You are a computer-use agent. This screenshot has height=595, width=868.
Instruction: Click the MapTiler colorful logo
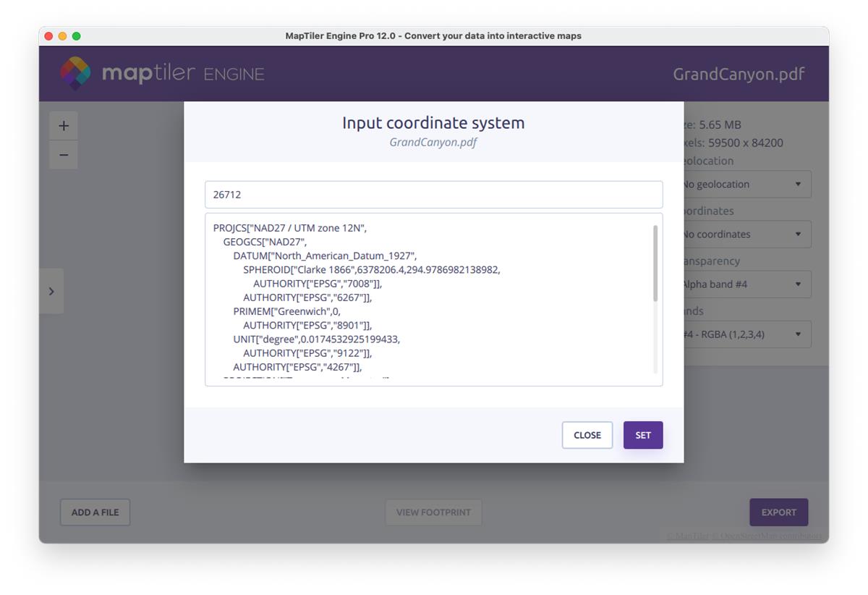coord(75,73)
